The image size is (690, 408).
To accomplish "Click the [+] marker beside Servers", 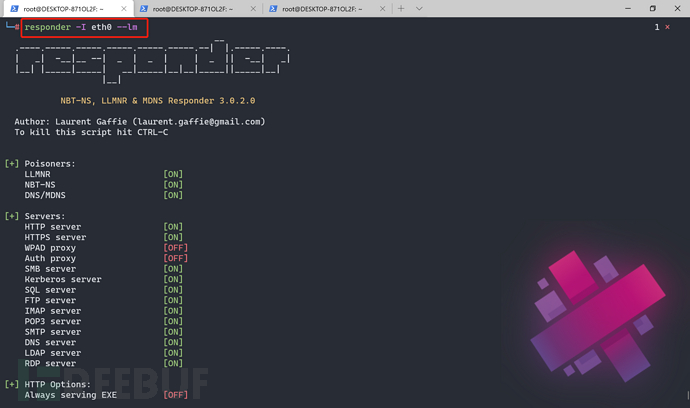I will tap(12, 216).
